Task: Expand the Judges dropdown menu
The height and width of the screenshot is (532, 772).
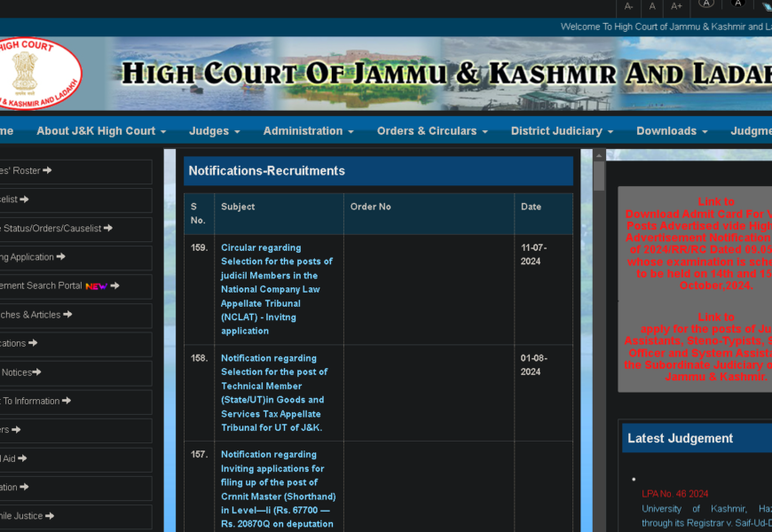Action: [214, 131]
